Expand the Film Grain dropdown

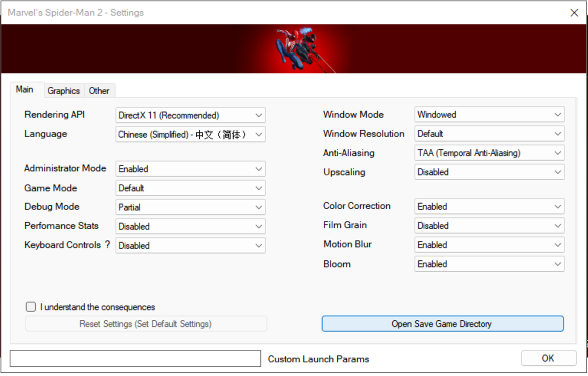[x=489, y=226]
